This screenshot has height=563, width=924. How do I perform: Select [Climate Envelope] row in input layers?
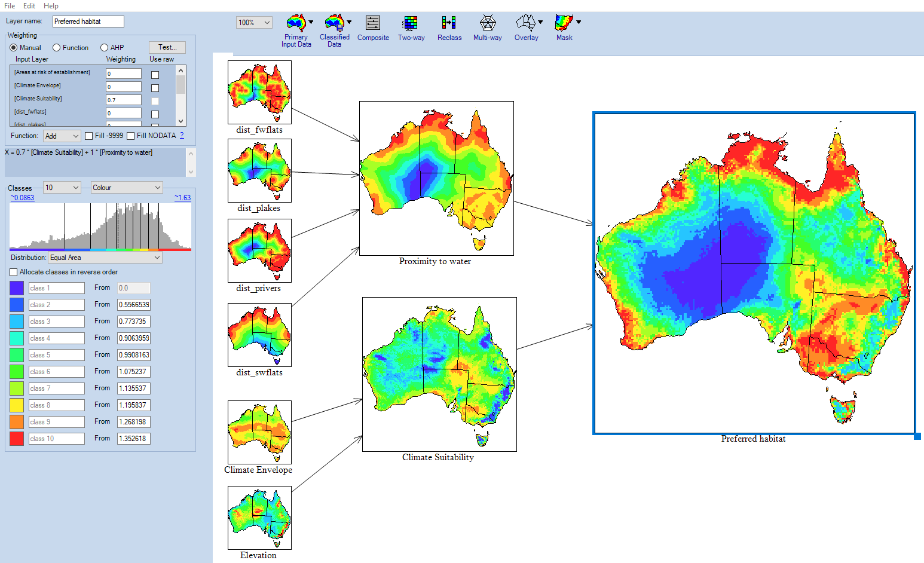pos(93,87)
